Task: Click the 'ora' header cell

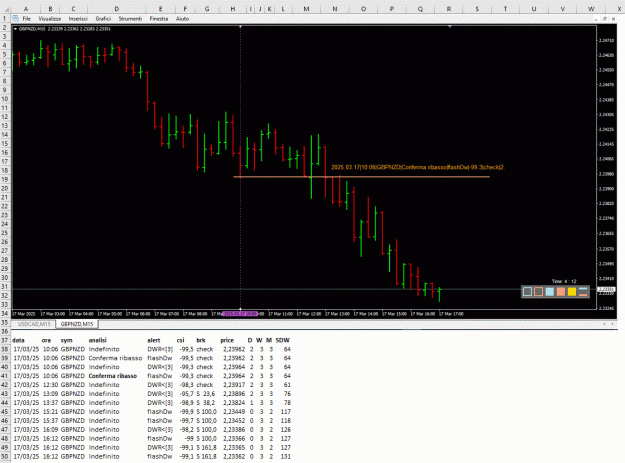Action: [46, 340]
